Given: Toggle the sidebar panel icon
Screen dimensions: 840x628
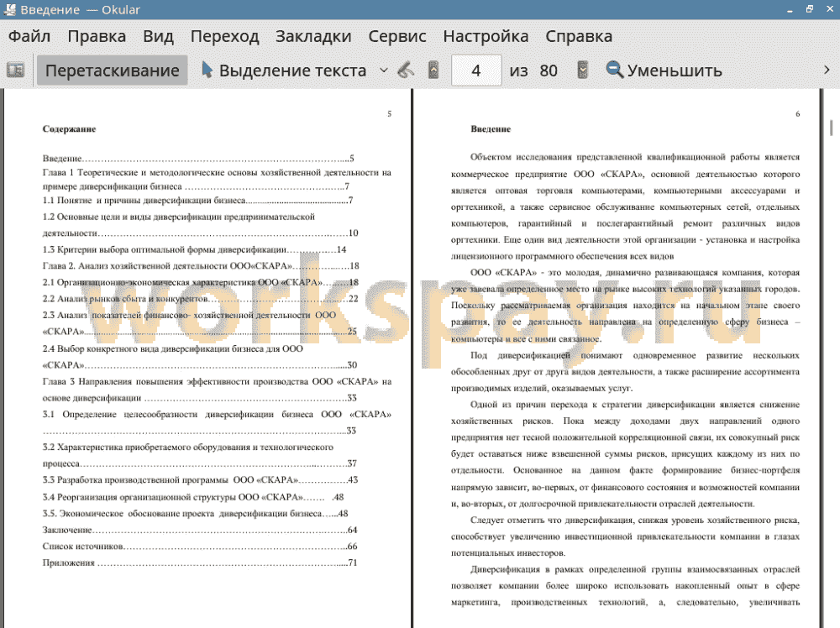Looking at the screenshot, I should point(15,71).
